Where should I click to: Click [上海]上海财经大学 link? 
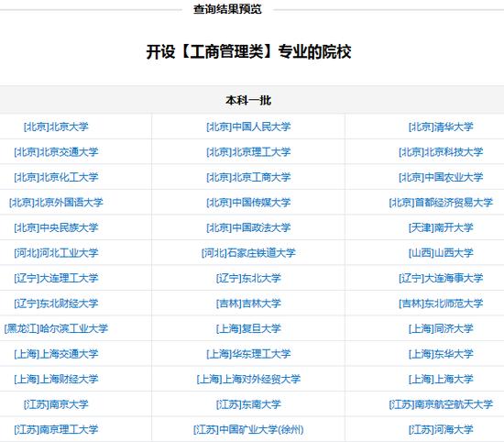tap(56, 379)
